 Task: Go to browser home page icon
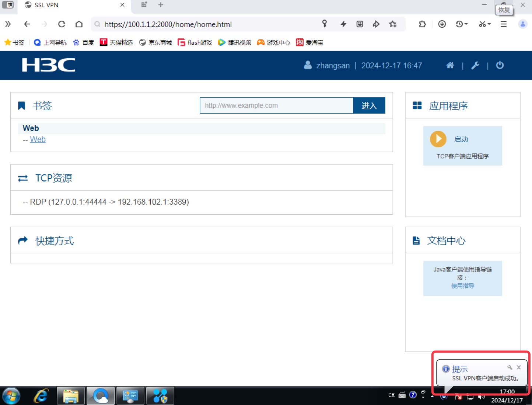[x=79, y=24]
